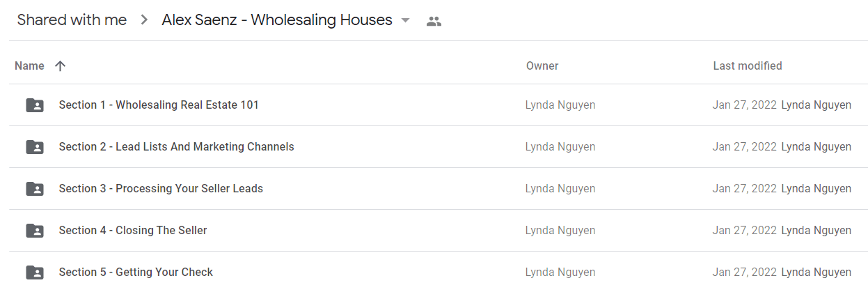Image resolution: width=868 pixels, height=292 pixels.
Task: Go back to Shared with me
Action: pyautogui.click(x=72, y=20)
